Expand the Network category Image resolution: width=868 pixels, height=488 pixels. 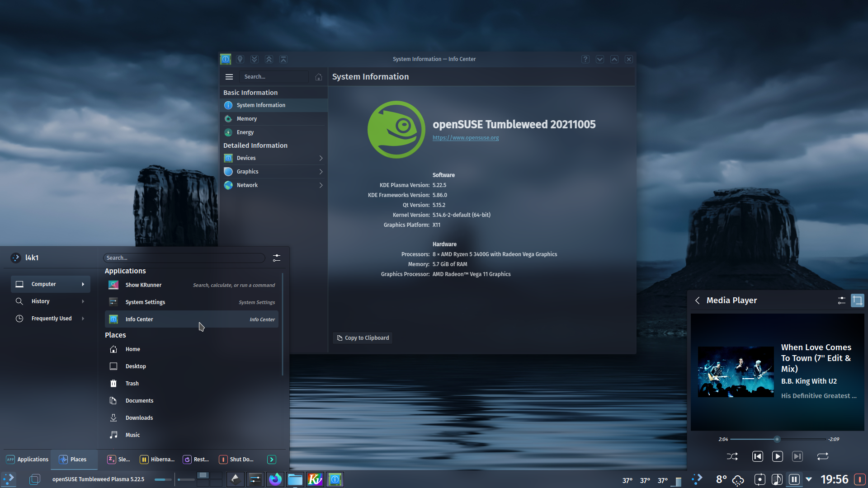[x=274, y=185]
